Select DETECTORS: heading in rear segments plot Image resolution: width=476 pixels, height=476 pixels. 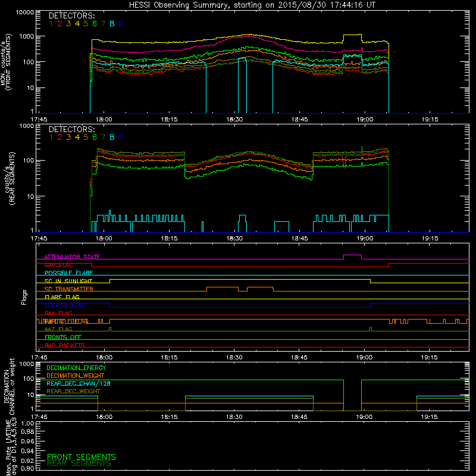pos(71,129)
